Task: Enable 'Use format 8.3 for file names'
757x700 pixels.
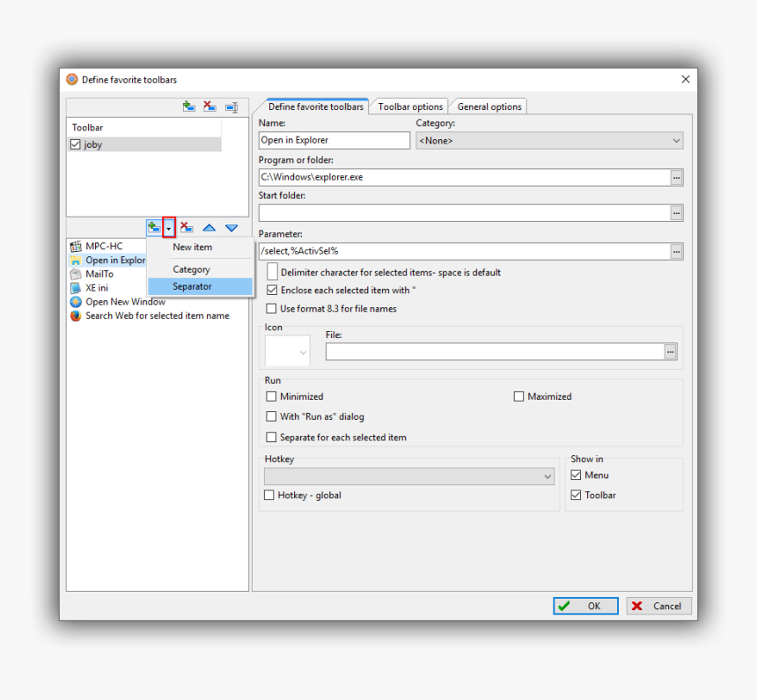Action: point(272,308)
